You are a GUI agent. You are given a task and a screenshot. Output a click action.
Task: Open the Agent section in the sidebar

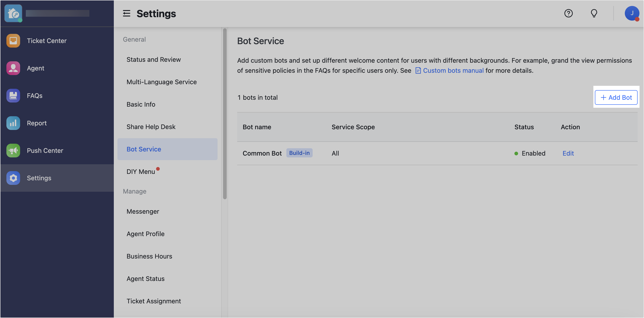coord(35,68)
